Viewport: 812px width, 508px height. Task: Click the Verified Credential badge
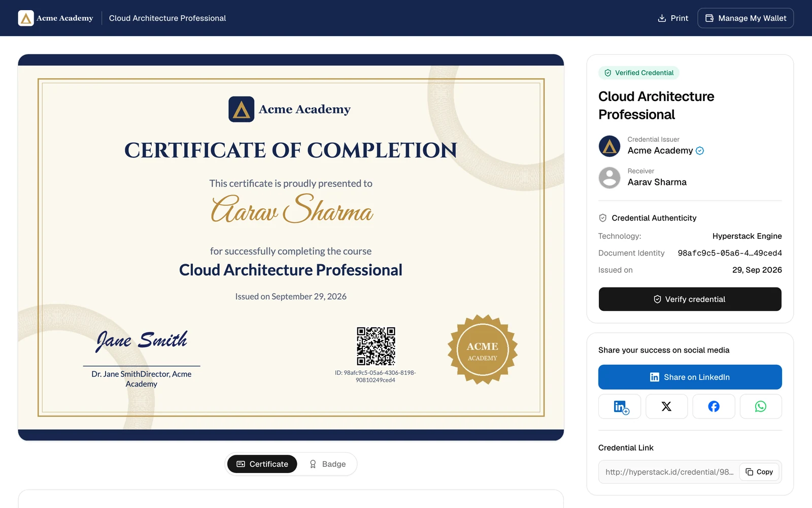639,73
